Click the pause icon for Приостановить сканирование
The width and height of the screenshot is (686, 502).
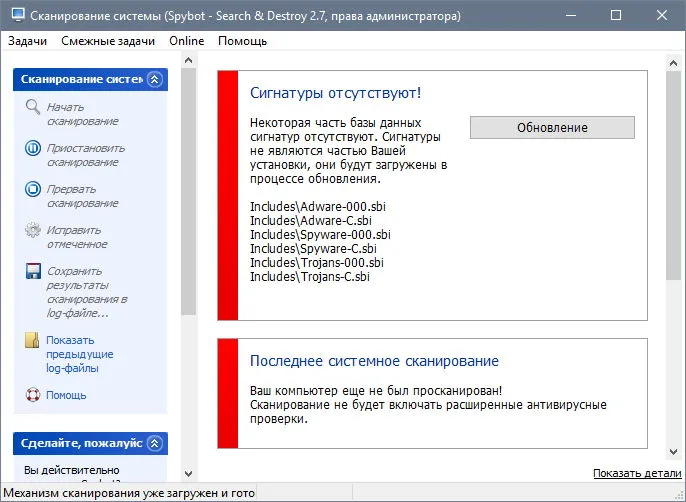(x=33, y=148)
